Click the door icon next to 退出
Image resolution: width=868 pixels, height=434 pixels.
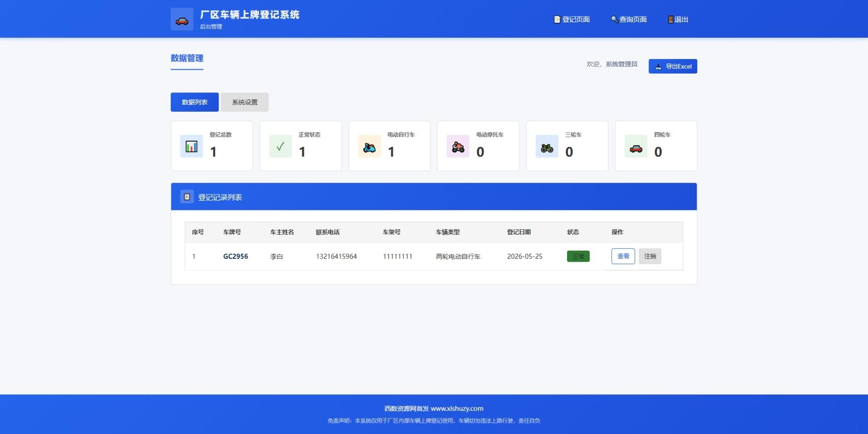click(x=671, y=19)
